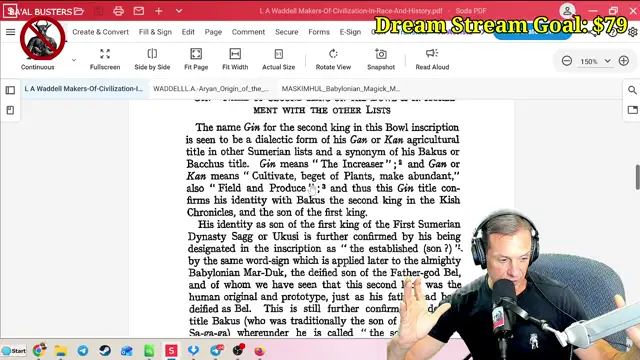Zoom in with the plus button
The width and height of the screenshot is (640, 360).
(x=624, y=61)
